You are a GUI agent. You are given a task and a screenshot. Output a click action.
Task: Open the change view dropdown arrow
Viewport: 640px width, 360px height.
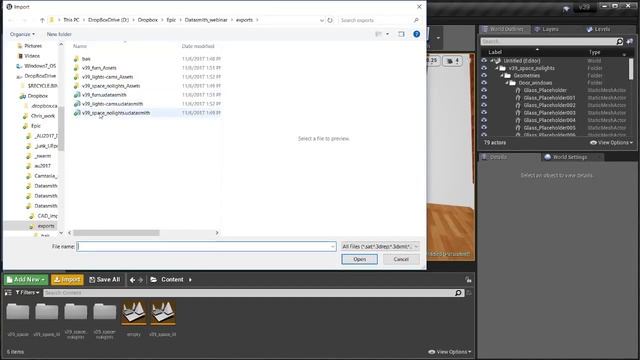click(387, 34)
